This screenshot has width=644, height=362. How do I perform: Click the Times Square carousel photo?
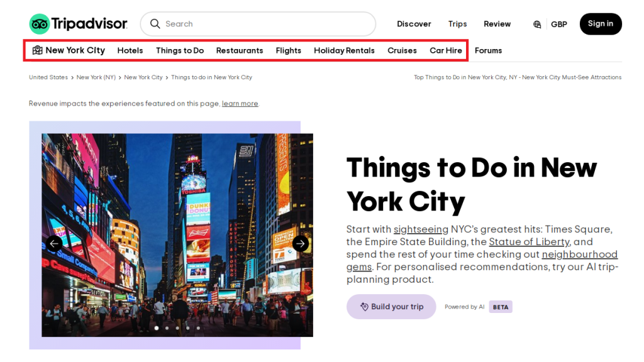pyautogui.click(x=177, y=235)
